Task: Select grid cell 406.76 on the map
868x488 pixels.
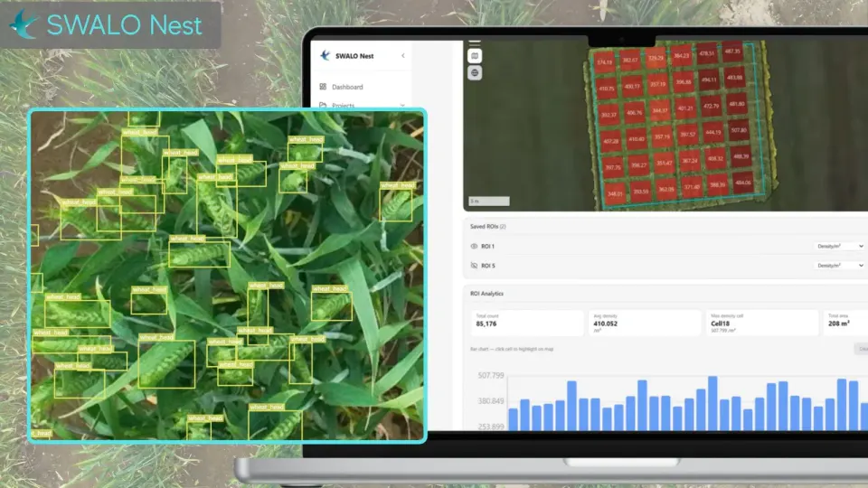Action: click(635, 113)
